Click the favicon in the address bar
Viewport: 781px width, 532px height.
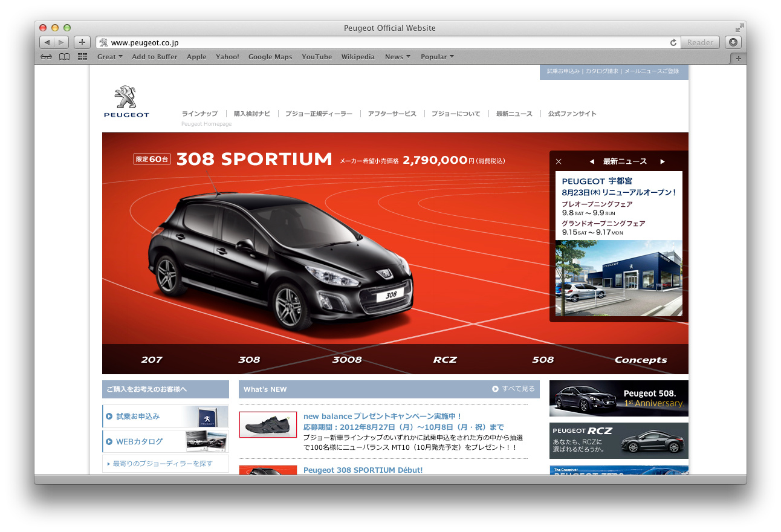pyautogui.click(x=103, y=42)
